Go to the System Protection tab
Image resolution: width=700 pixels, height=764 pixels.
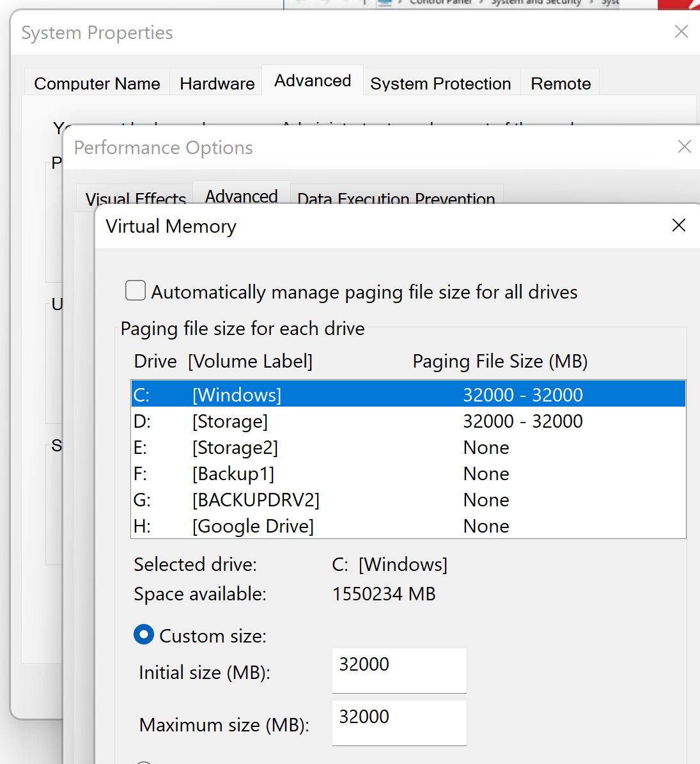pos(440,84)
